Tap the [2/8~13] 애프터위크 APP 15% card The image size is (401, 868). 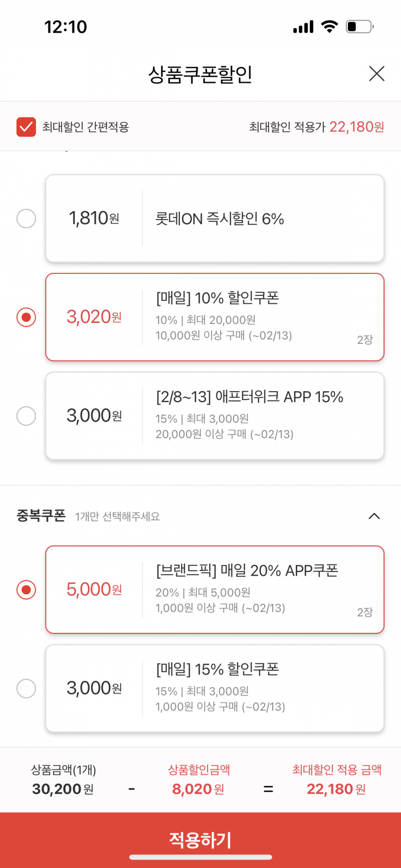(215, 416)
